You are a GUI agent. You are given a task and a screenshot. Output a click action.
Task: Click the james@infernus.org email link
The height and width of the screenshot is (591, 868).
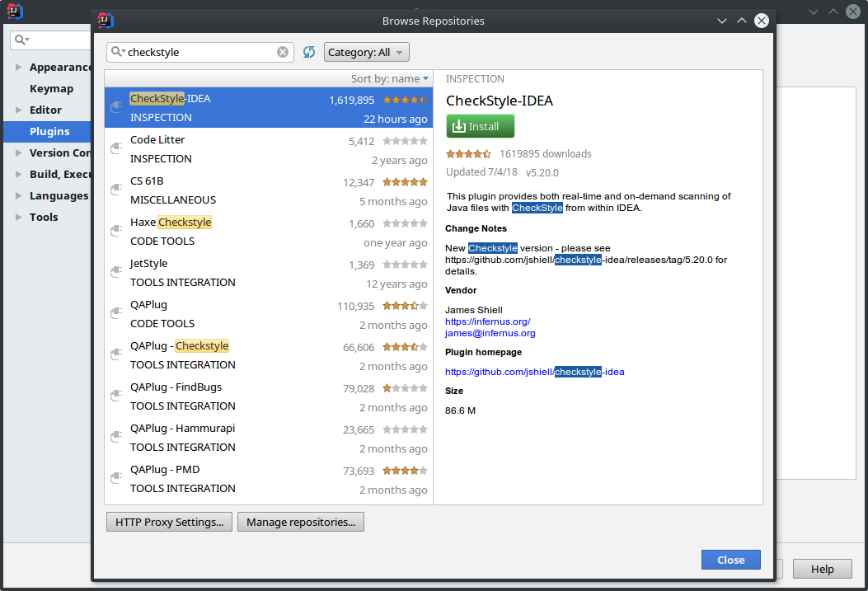pyautogui.click(x=490, y=333)
